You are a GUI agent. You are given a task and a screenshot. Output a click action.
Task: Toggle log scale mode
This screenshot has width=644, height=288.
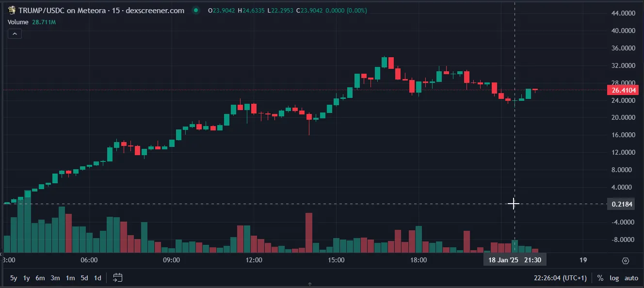click(614, 278)
